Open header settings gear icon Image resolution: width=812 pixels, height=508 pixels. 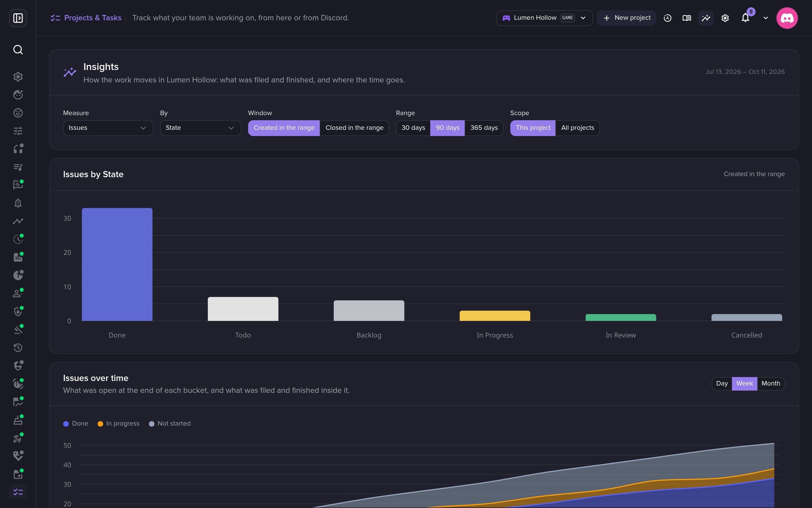pos(725,18)
